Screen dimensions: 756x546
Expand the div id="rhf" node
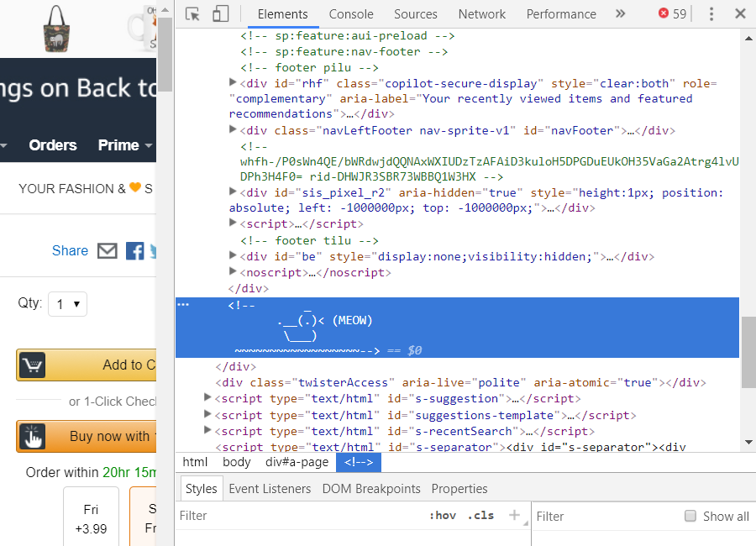tap(234, 82)
